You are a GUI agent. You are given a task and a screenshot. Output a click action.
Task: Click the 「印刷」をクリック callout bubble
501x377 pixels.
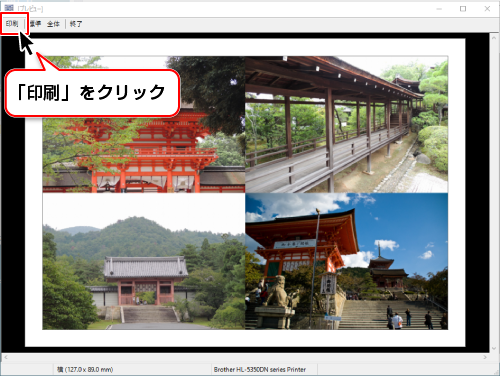click(x=92, y=93)
